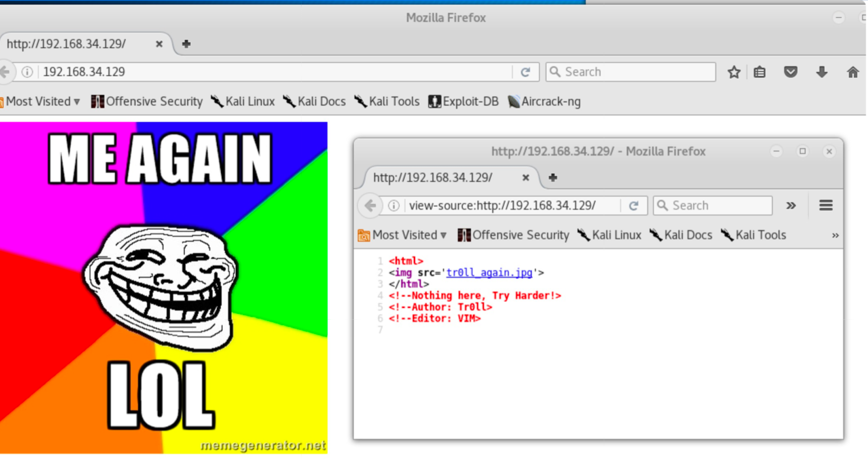Focus the Search box in view-source window
The height and width of the screenshot is (461, 868).
[x=712, y=206]
